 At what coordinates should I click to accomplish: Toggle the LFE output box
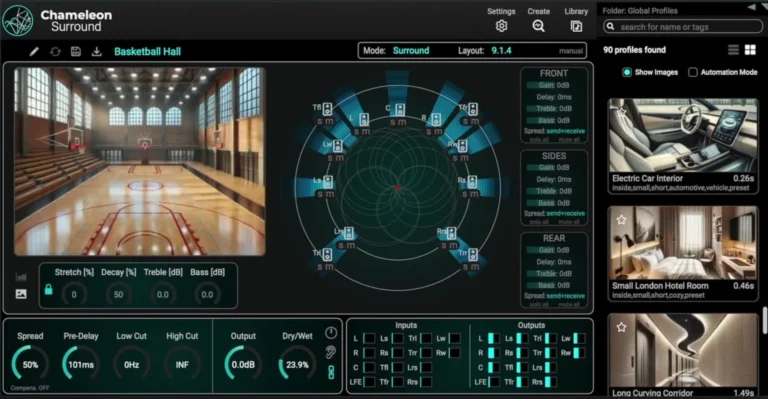pos(493,382)
